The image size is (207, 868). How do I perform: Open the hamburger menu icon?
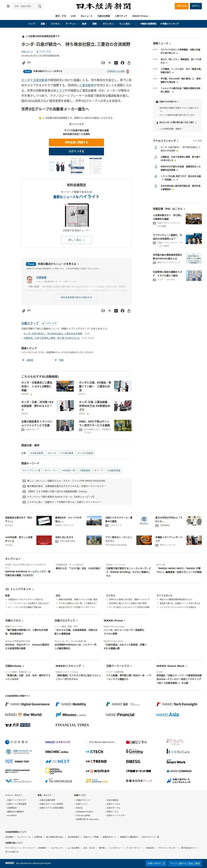8,6
